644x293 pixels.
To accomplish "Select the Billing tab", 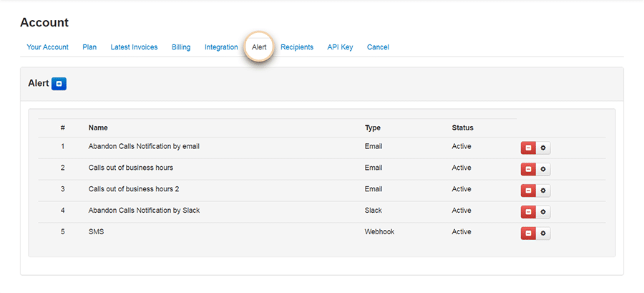I will point(181,47).
